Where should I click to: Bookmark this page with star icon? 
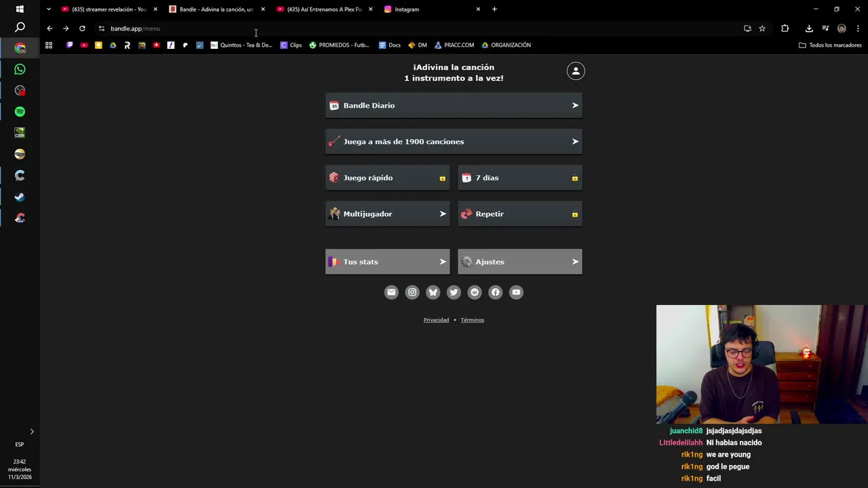(x=762, y=28)
